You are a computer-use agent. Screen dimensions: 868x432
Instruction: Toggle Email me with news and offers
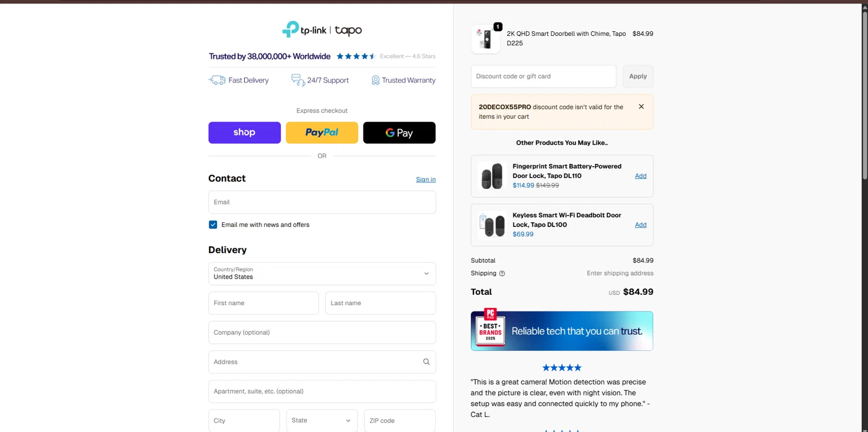point(213,225)
